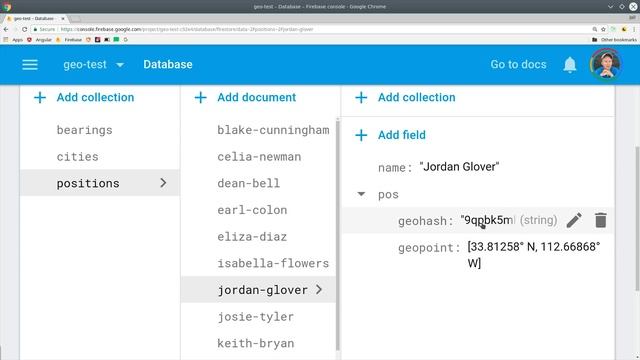Click the plus icon beside Add field
Image resolution: width=640 pixels, height=360 pixels.
(361, 135)
